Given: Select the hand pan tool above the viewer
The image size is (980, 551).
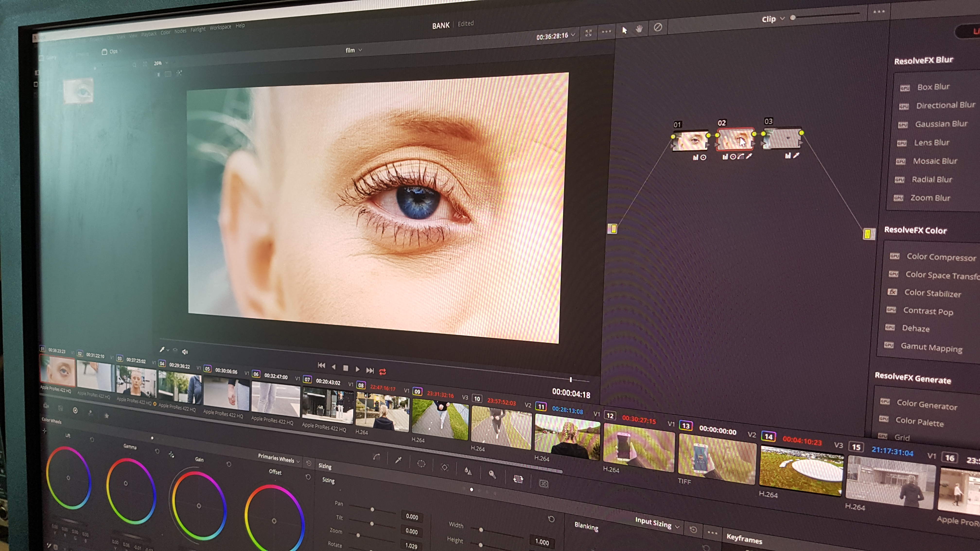Looking at the screenshot, I should coord(639,29).
